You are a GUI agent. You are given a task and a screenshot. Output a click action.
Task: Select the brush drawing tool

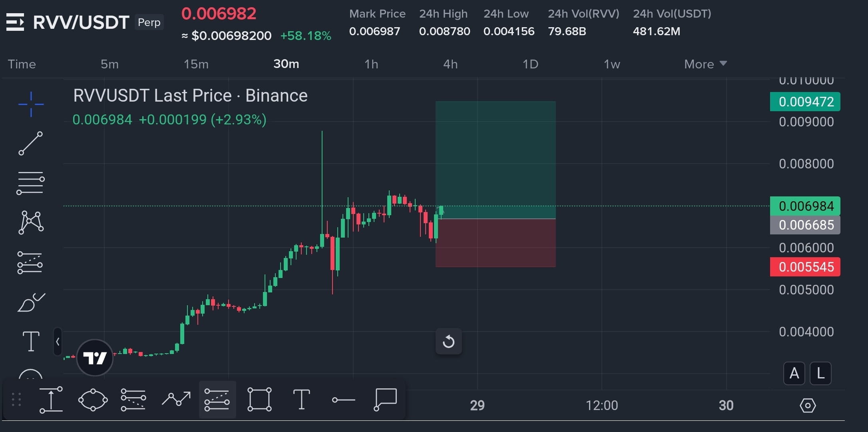[x=31, y=302]
